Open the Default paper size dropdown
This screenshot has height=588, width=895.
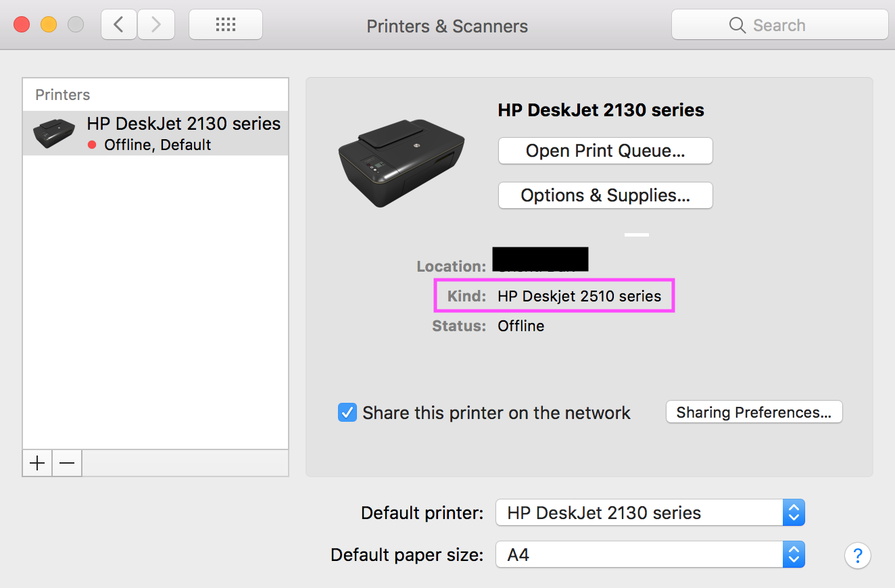click(x=650, y=555)
